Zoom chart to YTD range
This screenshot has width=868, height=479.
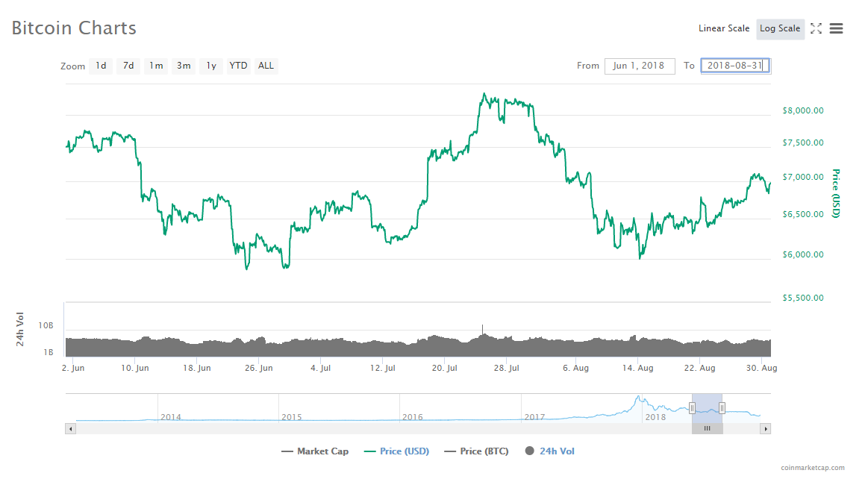pos(239,66)
